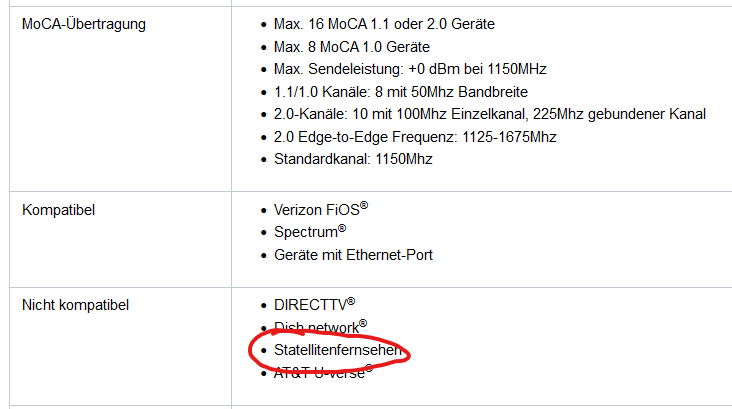The image size is (732, 409).
Task: Click the Geräte mit Ethernet-Port entry
Action: [x=353, y=255]
